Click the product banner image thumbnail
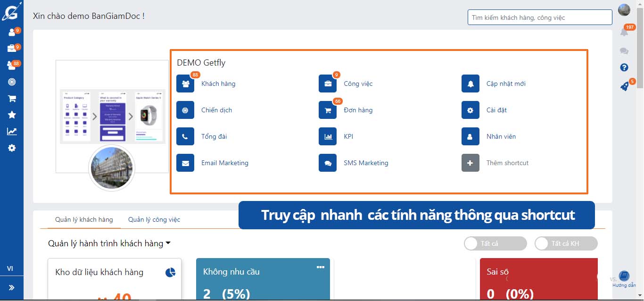The width and height of the screenshot is (644, 301). point(112,116)
